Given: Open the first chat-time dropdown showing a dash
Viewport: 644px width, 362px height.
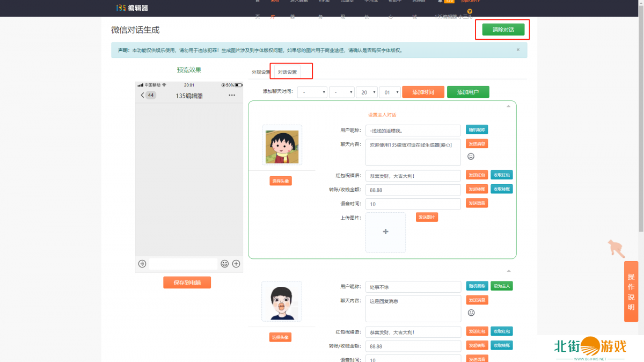Looking at the screenshot, I should click(312, 92).
